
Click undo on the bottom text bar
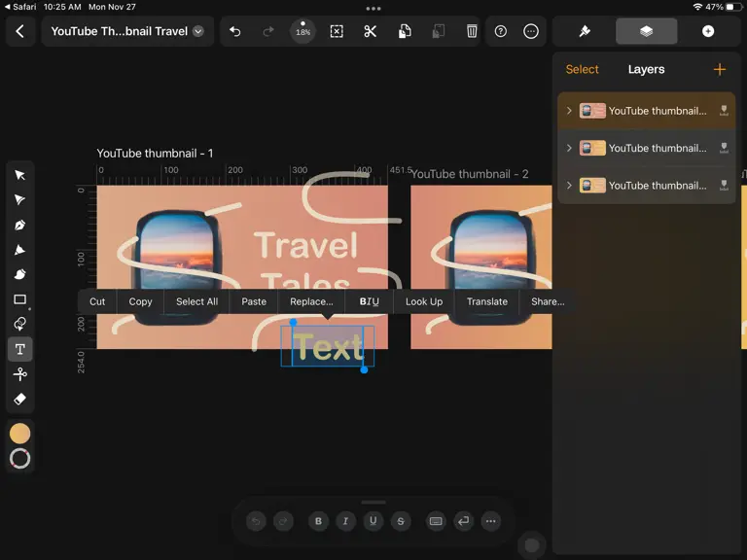(x=257, y=521)
